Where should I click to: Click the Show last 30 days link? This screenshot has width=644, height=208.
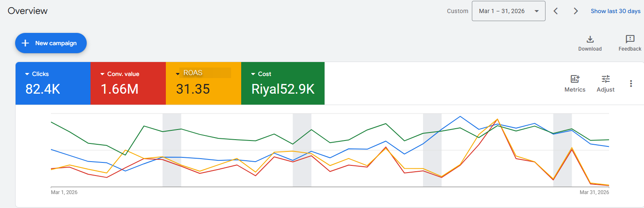point(615,11)
